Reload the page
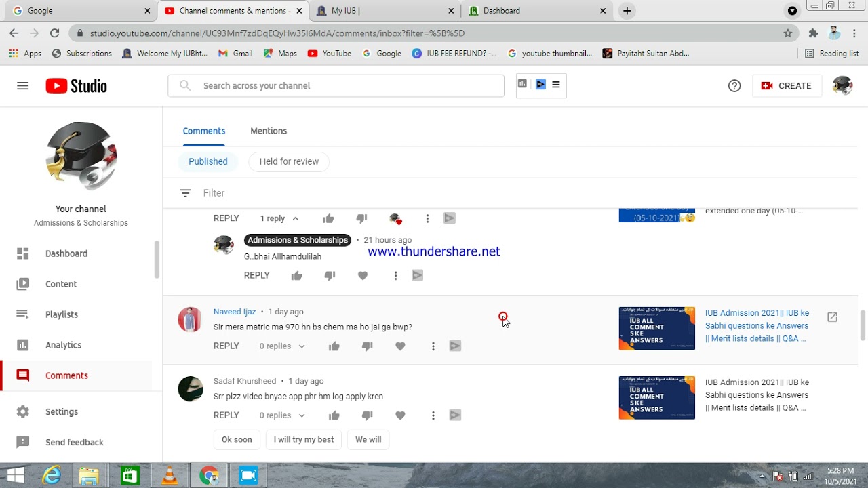The width and height of the screenshot is (868, 488). tap(54, 33)
